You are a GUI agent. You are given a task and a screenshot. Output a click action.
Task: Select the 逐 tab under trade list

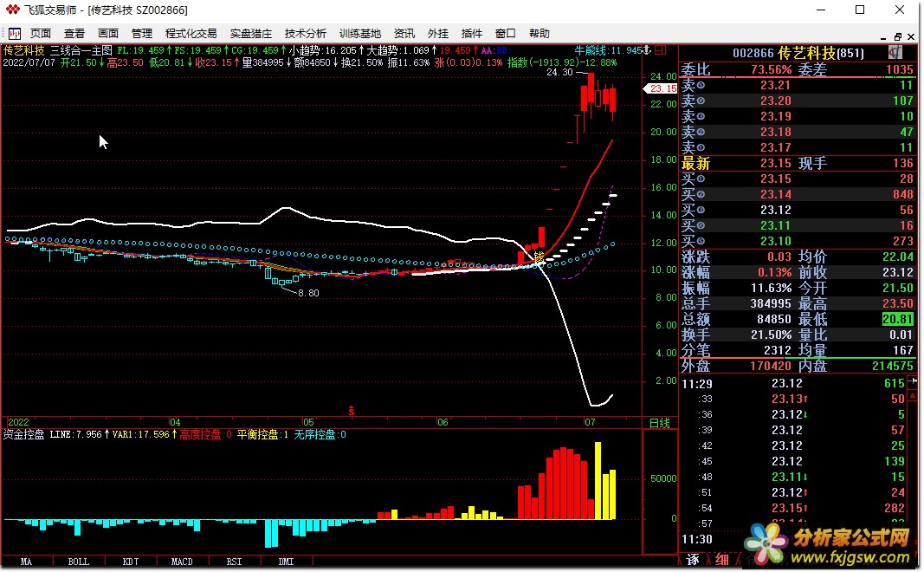[x=693, y=559]
